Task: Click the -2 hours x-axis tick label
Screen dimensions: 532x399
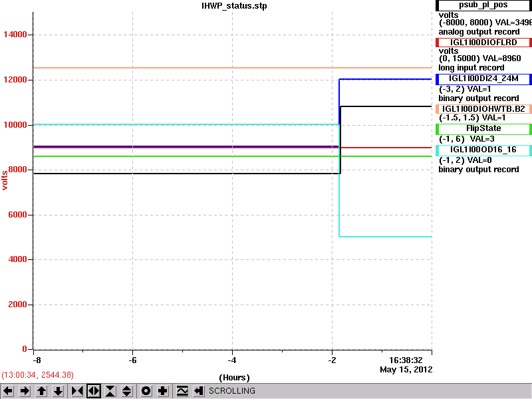Action: coord(332,360)
